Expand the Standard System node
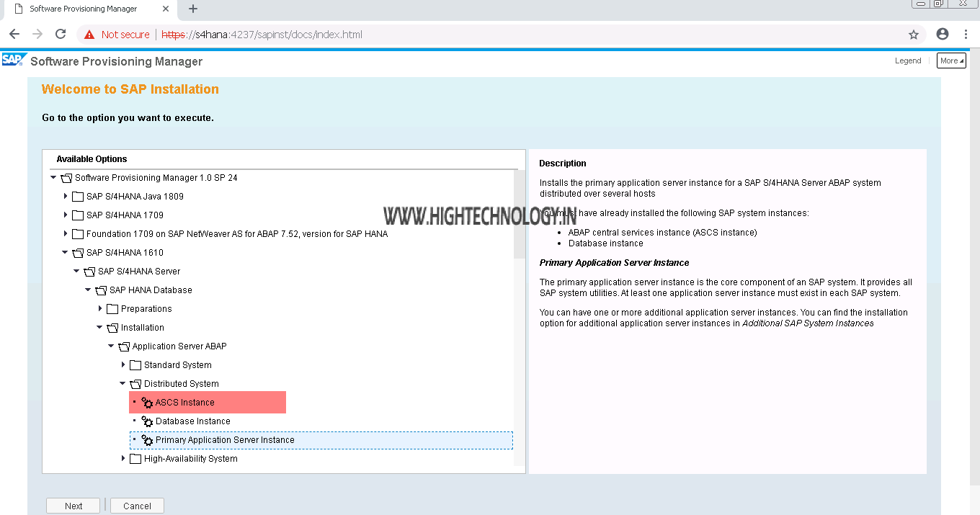This screenshot has width=980, height=515. pyautogui.click(x=123, y=365)
